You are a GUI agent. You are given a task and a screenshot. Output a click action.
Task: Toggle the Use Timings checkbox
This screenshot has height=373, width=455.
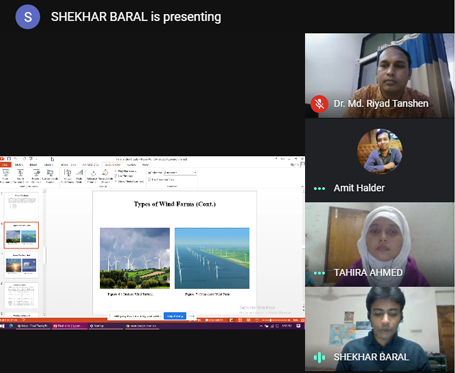point(116,176)
